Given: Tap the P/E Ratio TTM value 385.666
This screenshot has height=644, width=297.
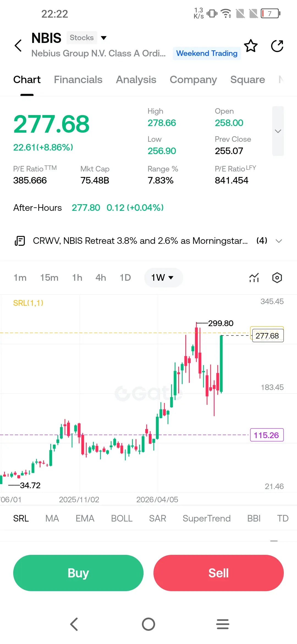Looking at the screenshot, I should (x=30, y=181).
